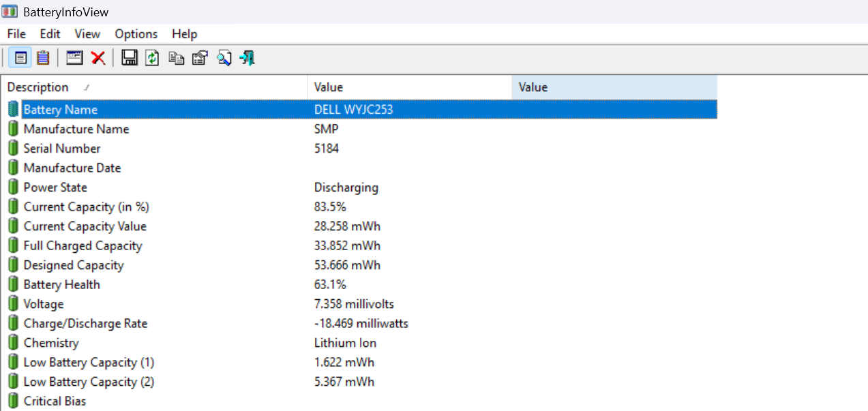868x411 pixels.
Task: Click battery icon beside Manufacture Name
Action: click(x=14, y=129)
